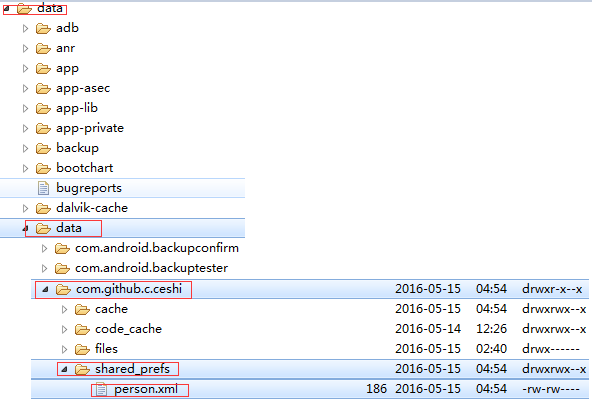The width and height of the screenshot is (592, 403).
Task: Select the person.xml file entry
Action: (310, 389)
